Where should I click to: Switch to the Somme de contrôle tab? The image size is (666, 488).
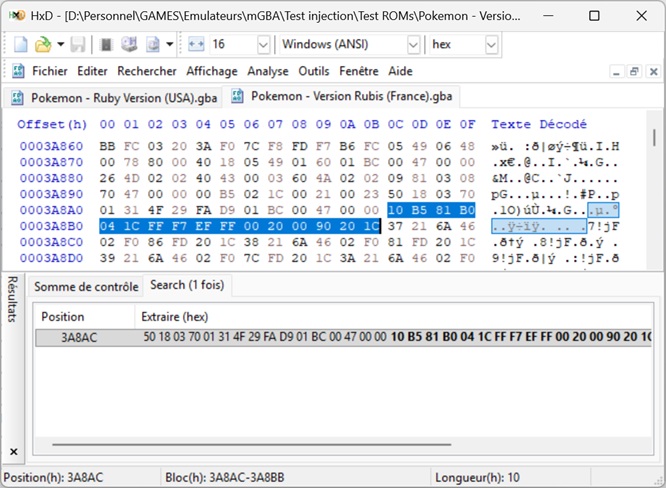pos(86,286)
